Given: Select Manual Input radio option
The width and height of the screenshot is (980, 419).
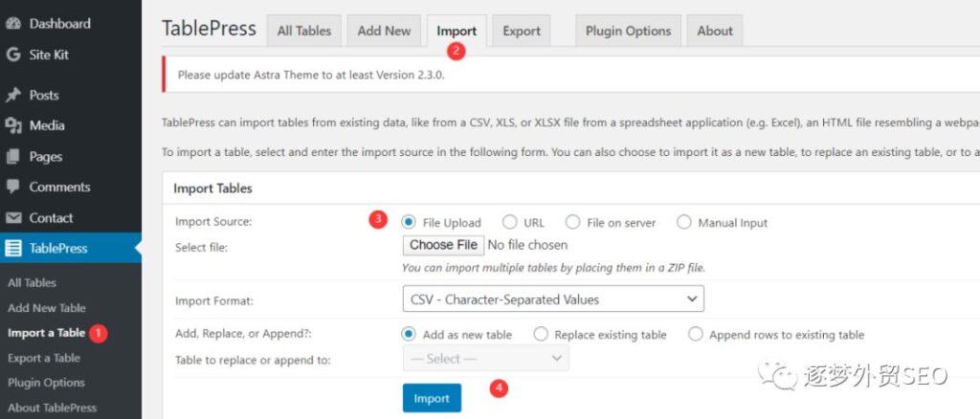Looking at the screenshot, I should (x=683, y=222).
